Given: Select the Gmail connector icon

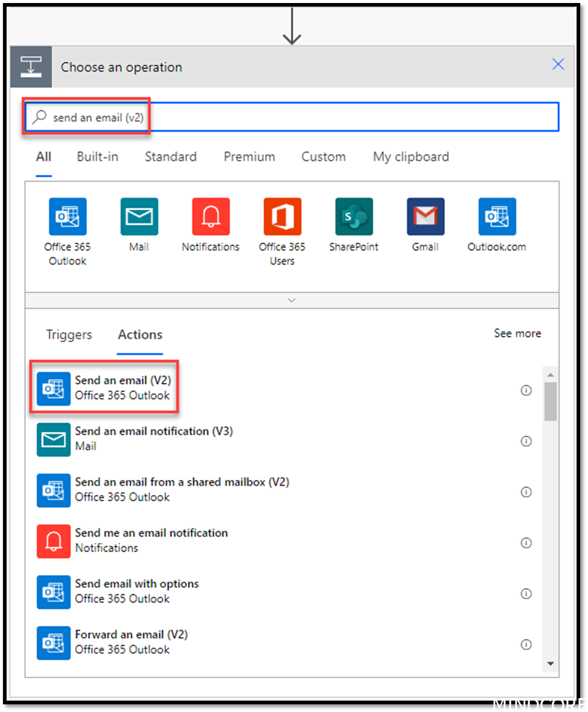Looking at the screenshot, I should [425, 216].
